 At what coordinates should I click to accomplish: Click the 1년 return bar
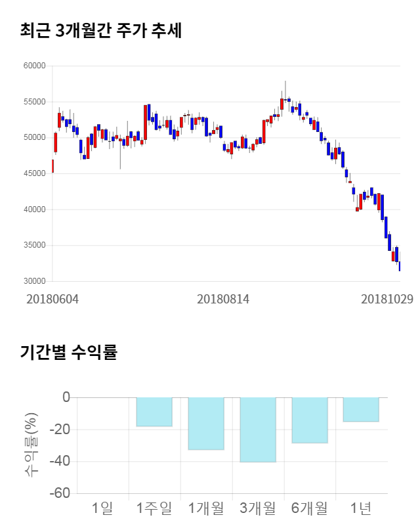click(361, 409)
